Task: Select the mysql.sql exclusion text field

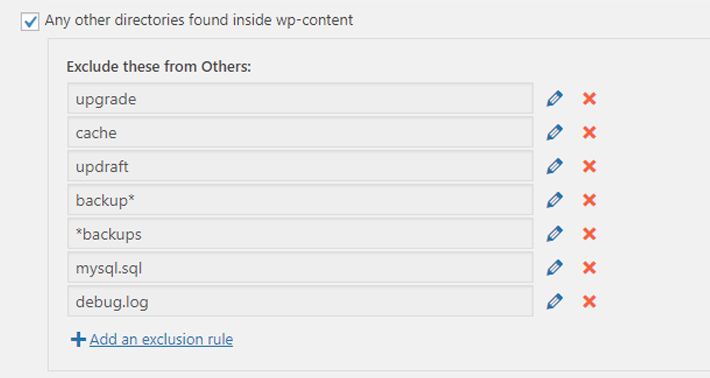Action: (300, 268)
